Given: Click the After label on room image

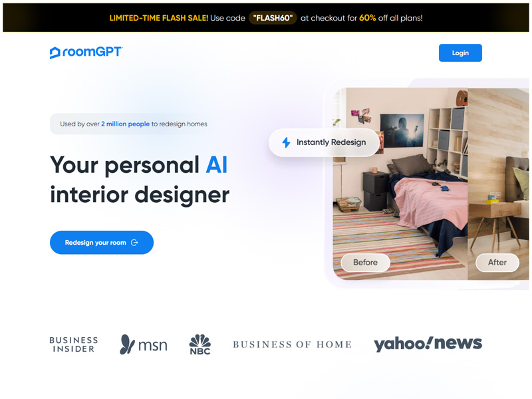Looking at the screenshot, I should 497,262.
